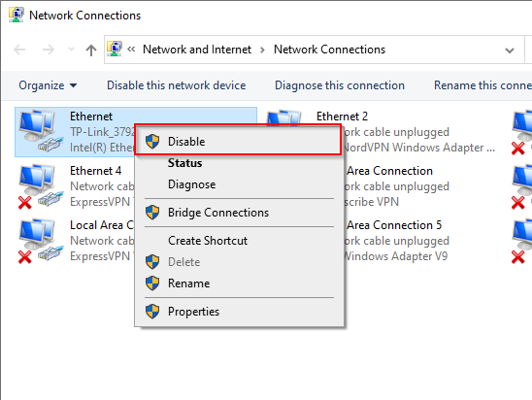Choose Status from the context menu

pos(184,163)
